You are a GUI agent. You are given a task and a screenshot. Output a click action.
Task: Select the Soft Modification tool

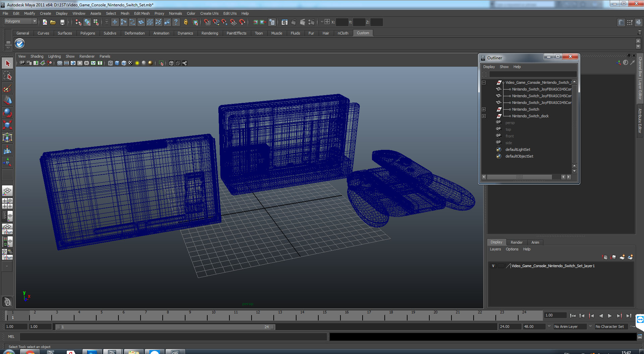click(7, 150)
